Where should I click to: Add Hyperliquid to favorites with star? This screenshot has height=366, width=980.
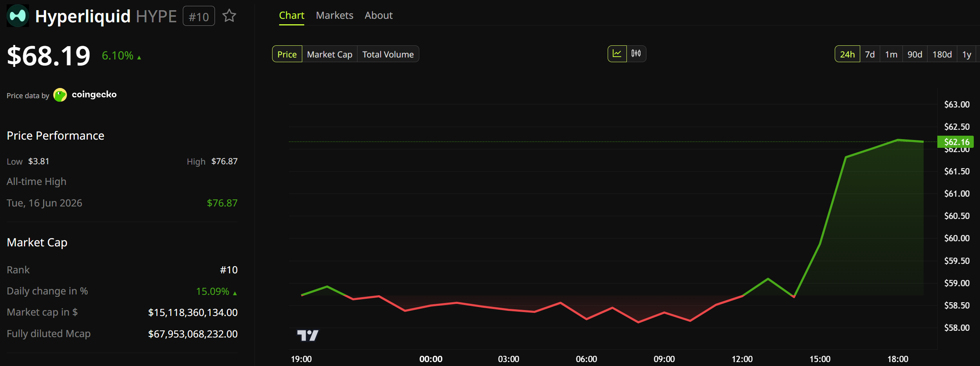point(229,16)
